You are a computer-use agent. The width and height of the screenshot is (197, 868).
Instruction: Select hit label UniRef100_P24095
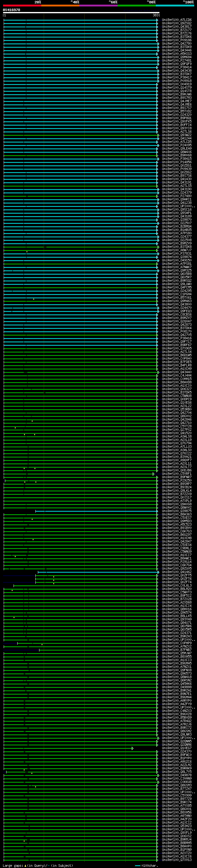pyautogui.click(x=176, y=145)
